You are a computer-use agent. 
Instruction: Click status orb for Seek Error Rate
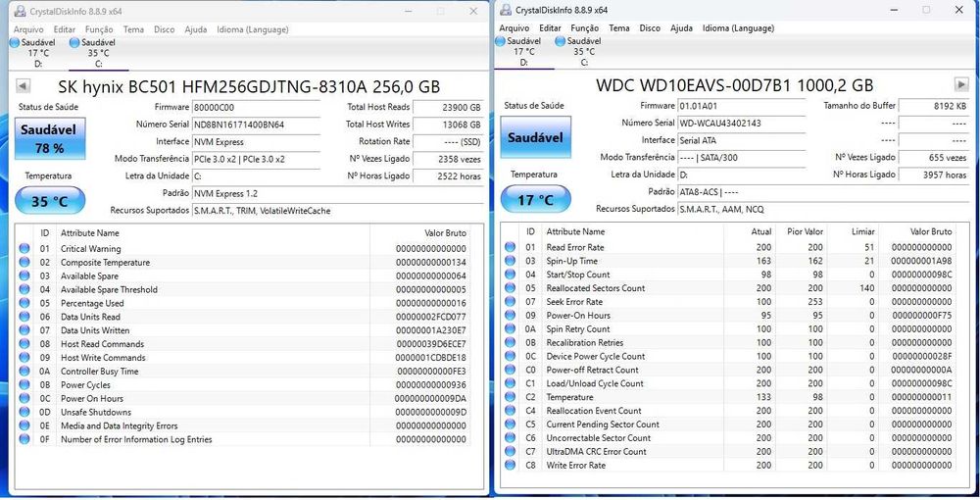510,302
